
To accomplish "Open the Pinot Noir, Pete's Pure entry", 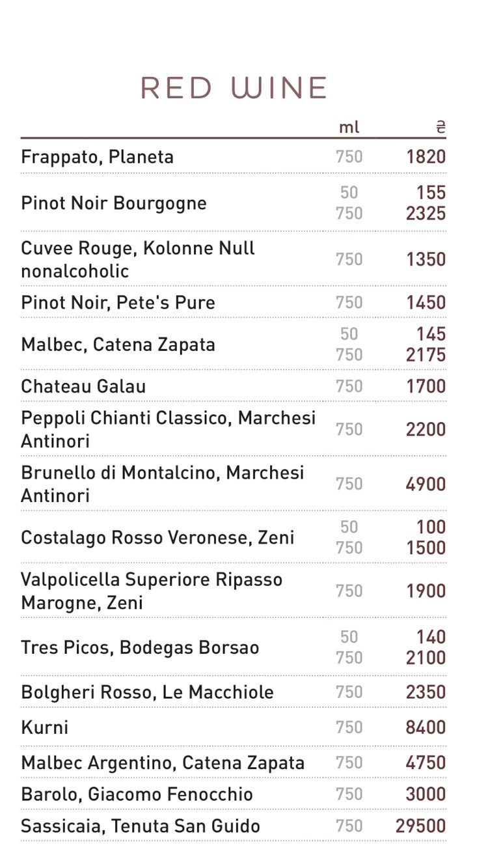I will (233, 302).
